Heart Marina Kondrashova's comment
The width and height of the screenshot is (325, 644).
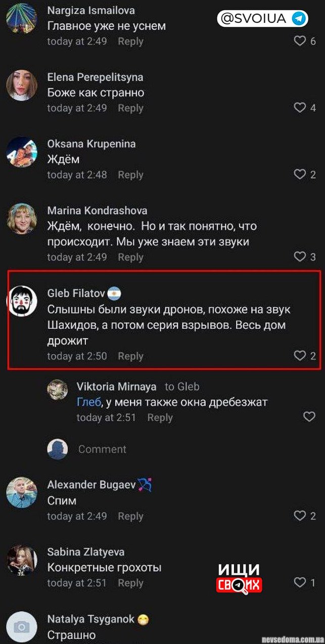pyautogui.click(x=300, y=257)
